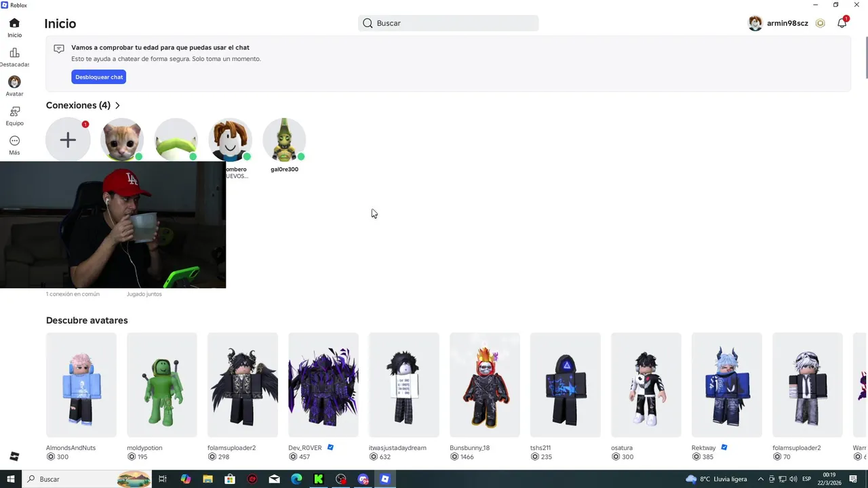Click the Desbloquear chat button
Screen dimensions: 868x488
[x=99, y=77]
